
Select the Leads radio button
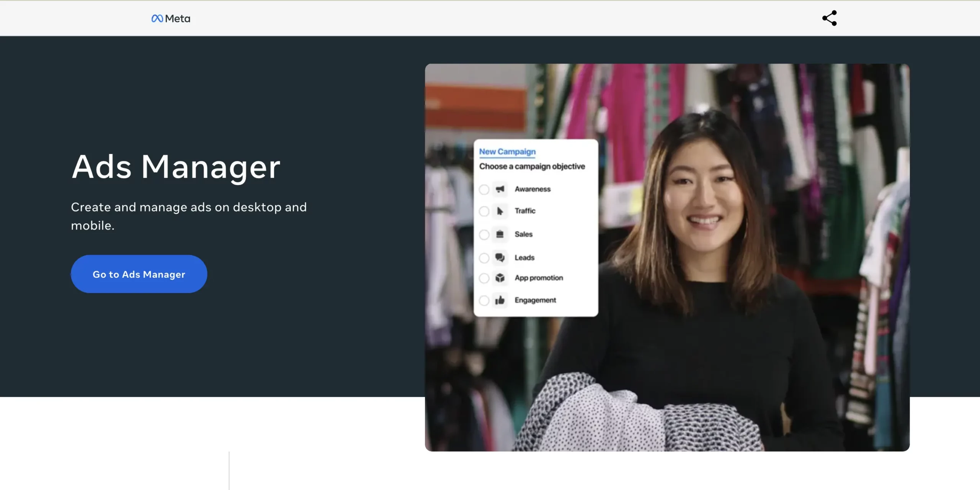[x=484, y=258]
